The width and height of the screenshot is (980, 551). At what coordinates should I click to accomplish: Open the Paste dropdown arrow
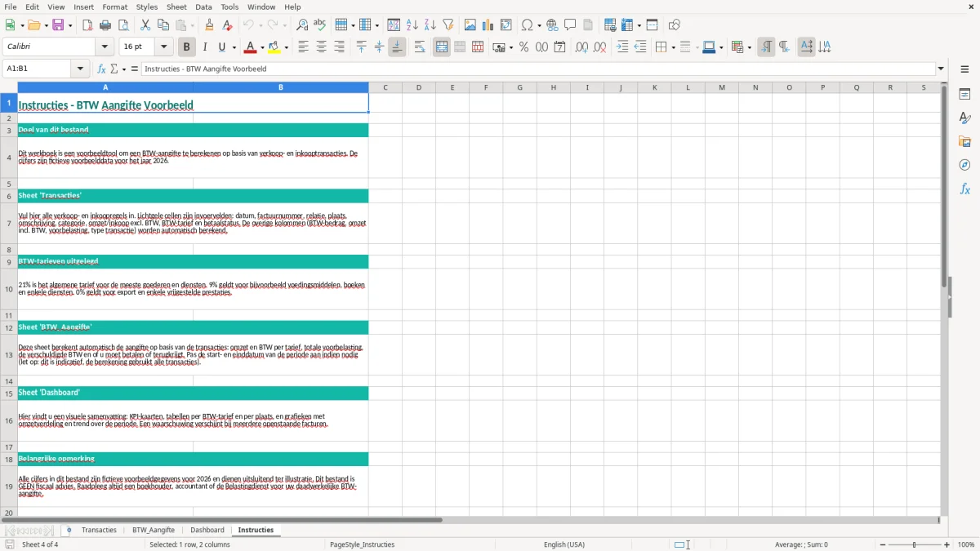[x=192, y=25]
